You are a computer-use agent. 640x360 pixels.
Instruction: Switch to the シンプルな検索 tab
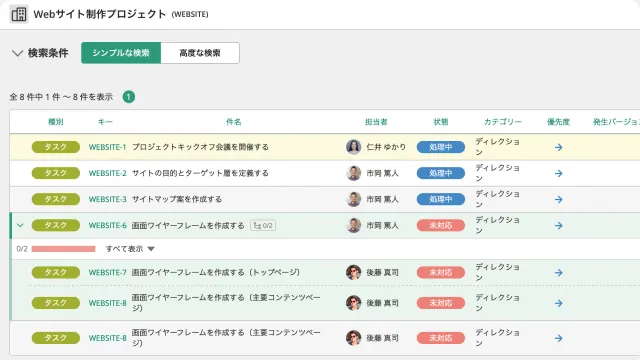point(121,53)
